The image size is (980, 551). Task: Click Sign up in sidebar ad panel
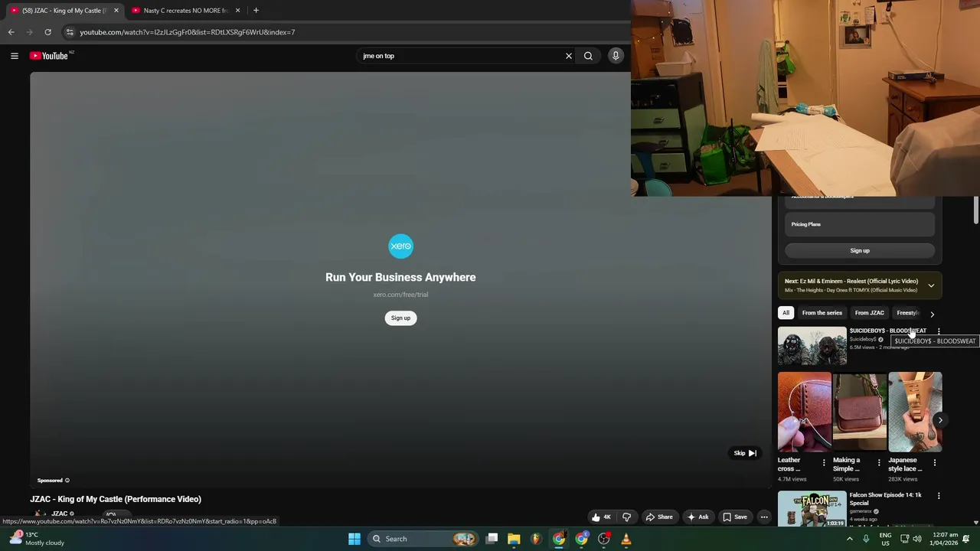tap(860, 251)
